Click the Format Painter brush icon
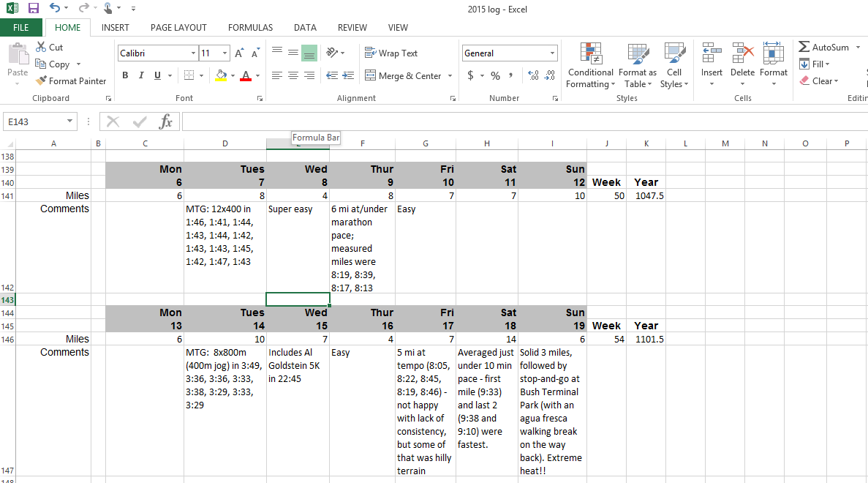 tap(41, 81)
